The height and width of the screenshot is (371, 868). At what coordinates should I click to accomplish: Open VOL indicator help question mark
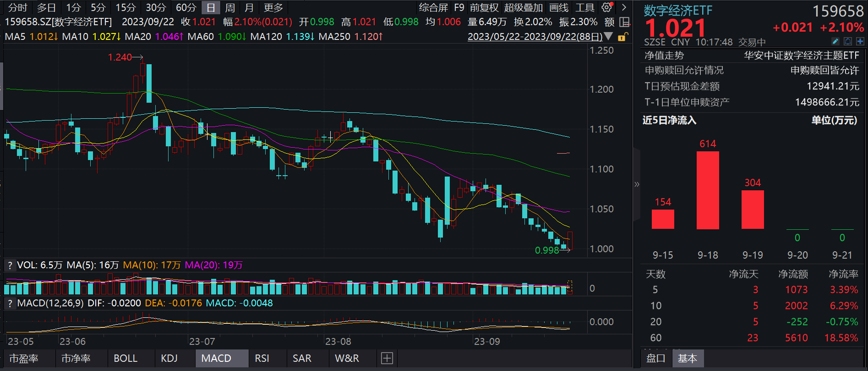(10, 265)
